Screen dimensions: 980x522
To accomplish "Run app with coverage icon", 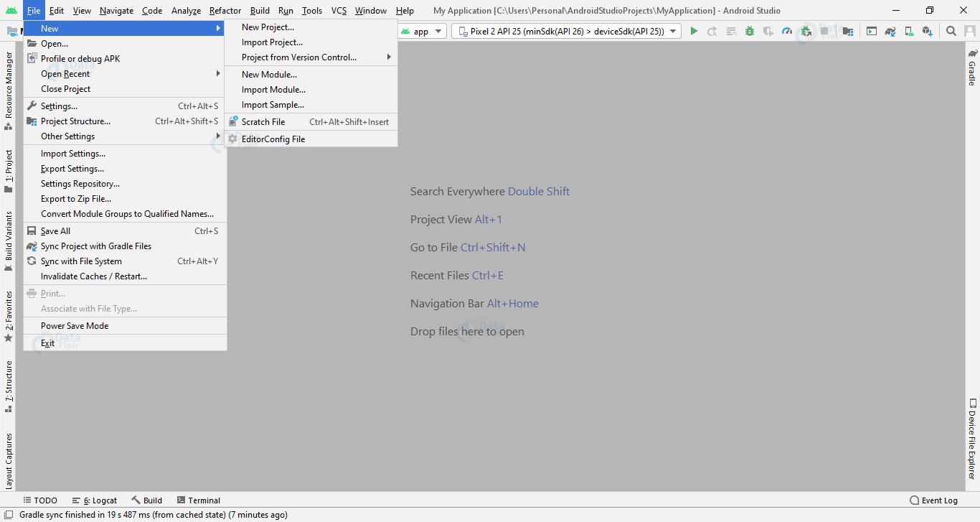I will (x=768, y=31).
